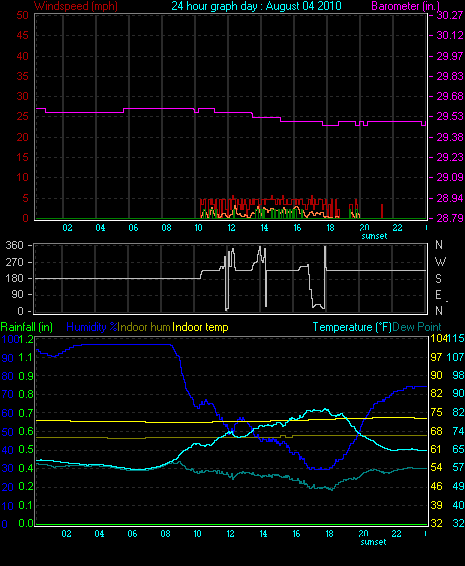The height and width of the screenshot is (566, 465).
Task: Click yellow indoor temp scale value 104
Action: click(x=438, y=338)
